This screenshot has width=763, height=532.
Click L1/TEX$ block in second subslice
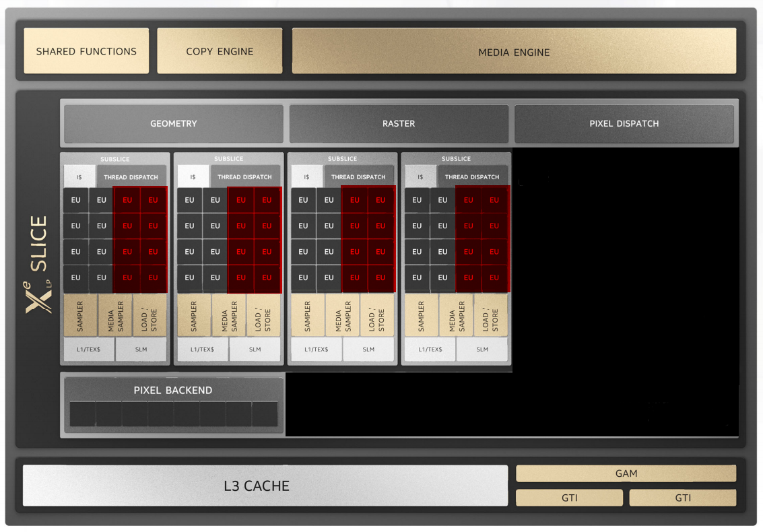click(x=203, y=349)
